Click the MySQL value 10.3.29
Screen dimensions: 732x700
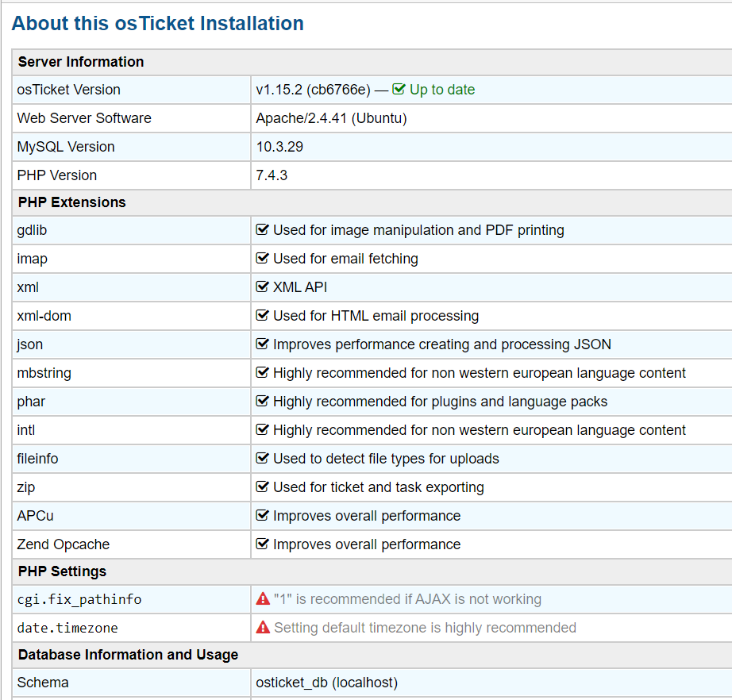(x=279, y=147)
